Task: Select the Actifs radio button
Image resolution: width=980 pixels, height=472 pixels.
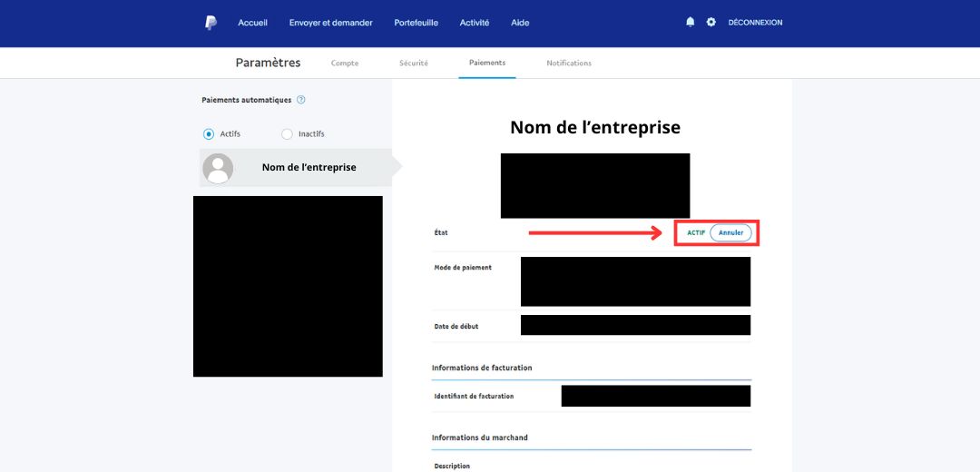Action: (x=209, y=133)
